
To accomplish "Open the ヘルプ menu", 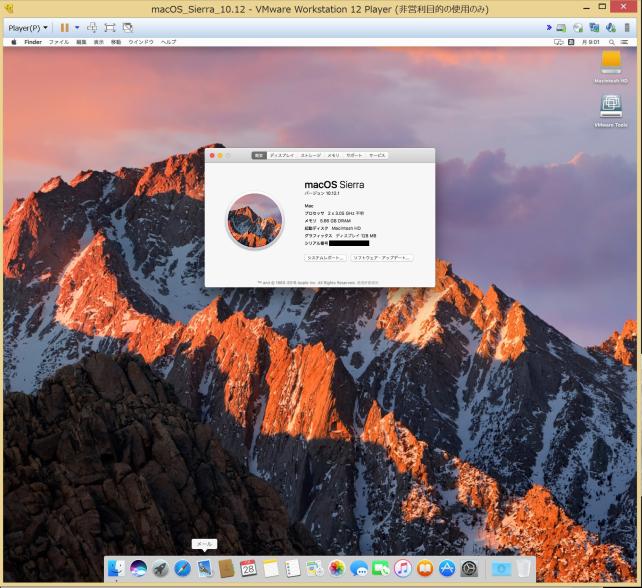I will coord(168,42).
